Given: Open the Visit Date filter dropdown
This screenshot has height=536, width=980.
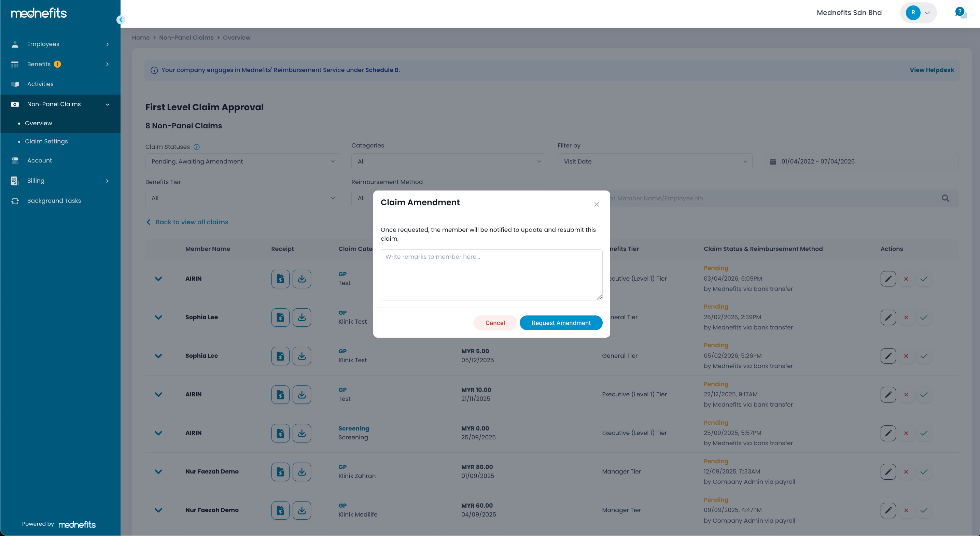Looking at the screenshot, I should pos(654,162).
